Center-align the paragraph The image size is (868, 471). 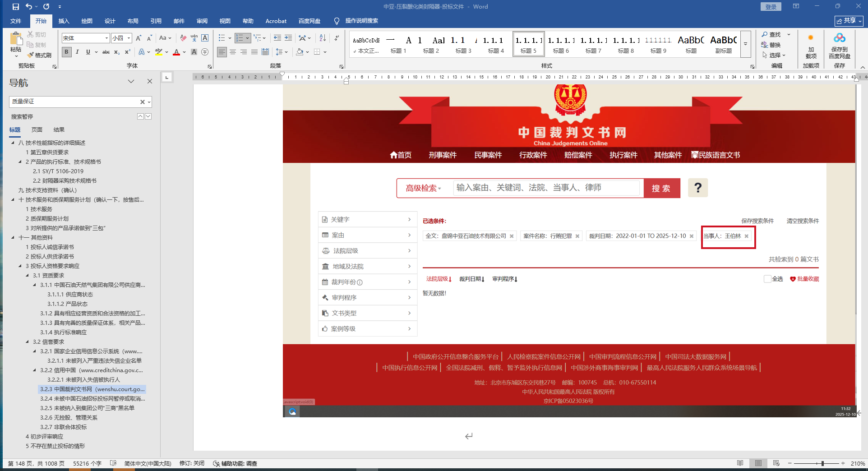click(x=233, y=52)
